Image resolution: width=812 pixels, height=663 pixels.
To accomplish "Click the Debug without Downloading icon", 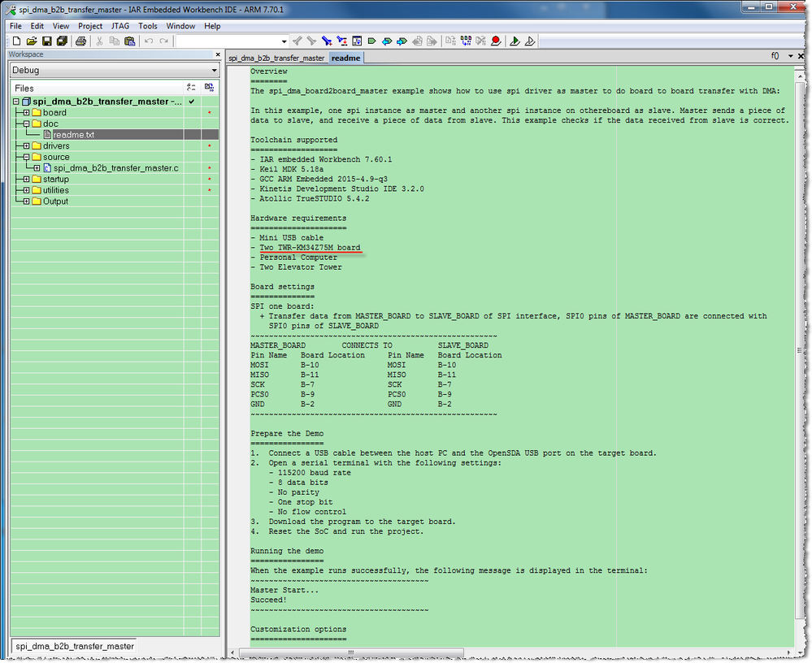I will click(531, 41).
